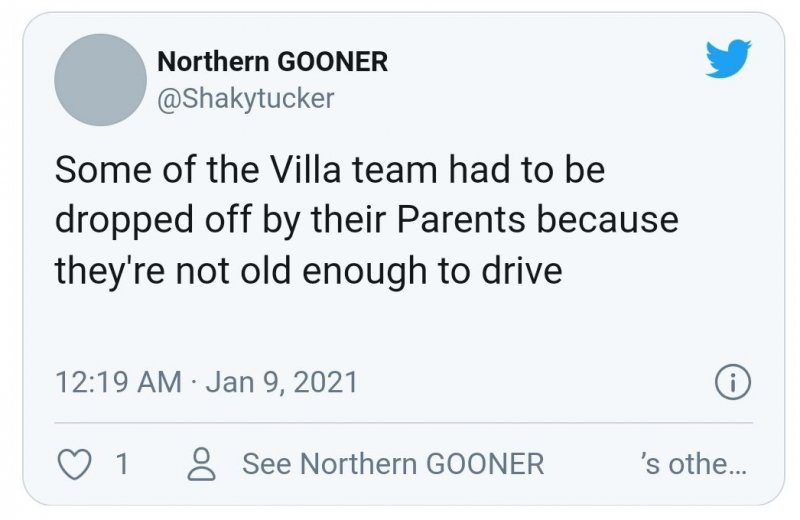Image resolution: width=800 pixels, height=520 pixels.
Task: Click the Jan 9, 2021 date
Action: pyautogui.click(x=282, y=382)
